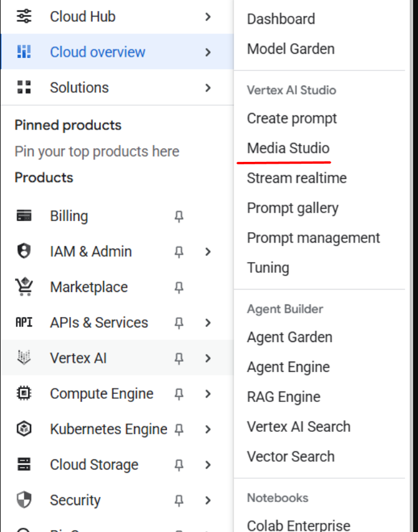Screen dimensions: 418x532
Task: Pin the Vertex AI product
Action: tap(179, 359)
